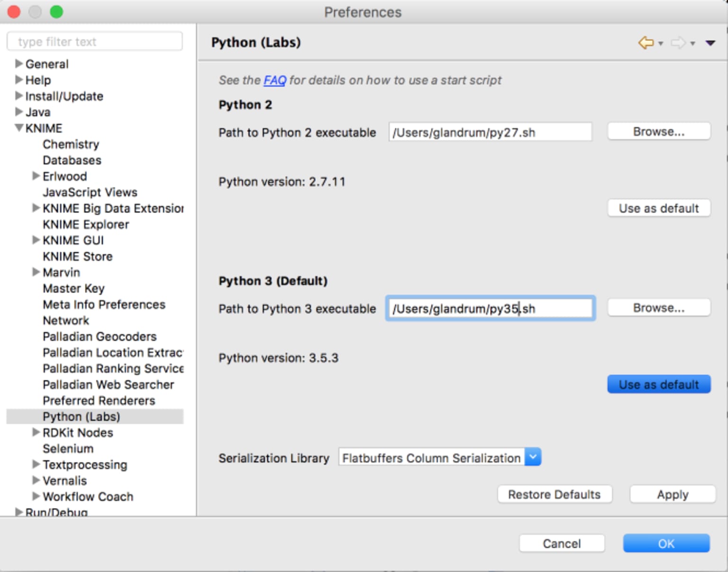Click the 'Python version: 3.5.3' text
728x572 pixels.
(x=279, y=358)
